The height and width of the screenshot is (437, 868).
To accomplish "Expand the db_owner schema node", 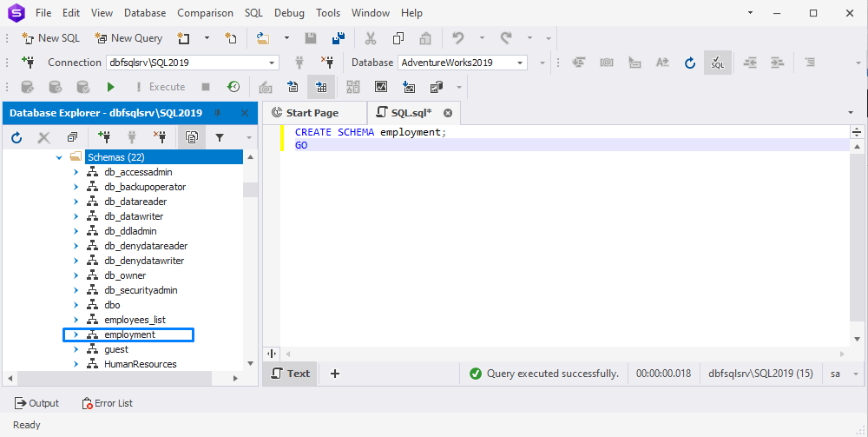I will [76, 275].
